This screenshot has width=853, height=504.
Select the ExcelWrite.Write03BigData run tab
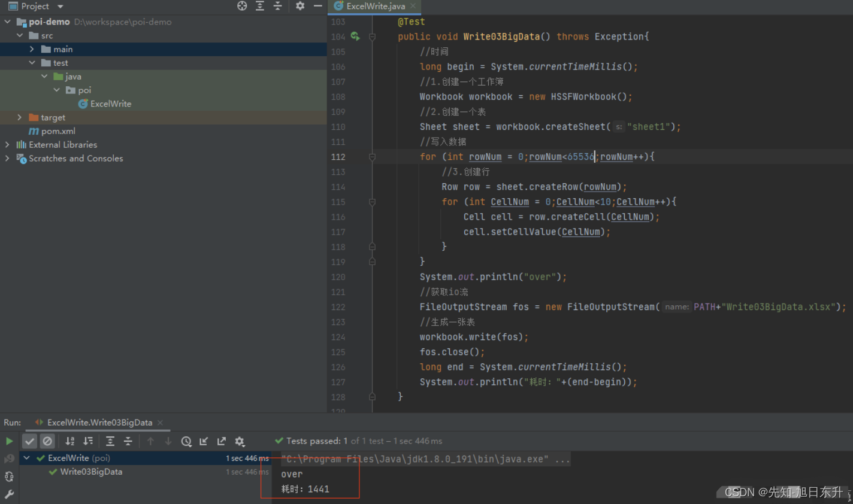(99, 423)
